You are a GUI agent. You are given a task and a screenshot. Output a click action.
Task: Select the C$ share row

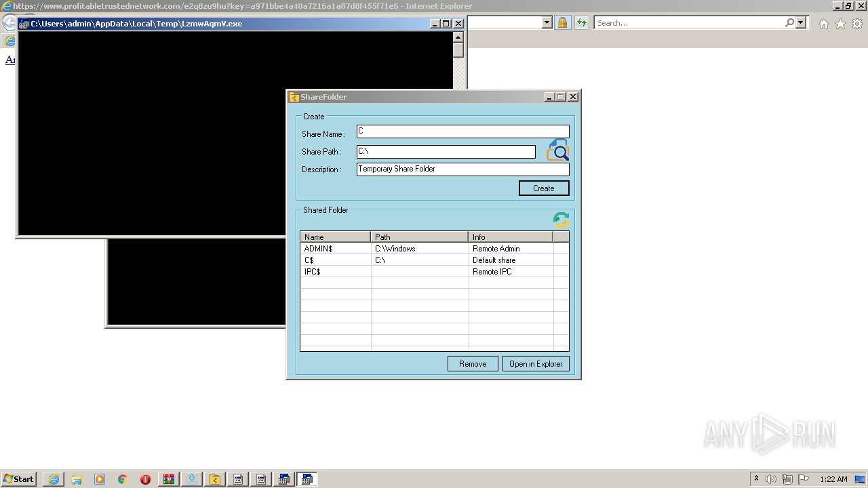[x=434, y=260]
